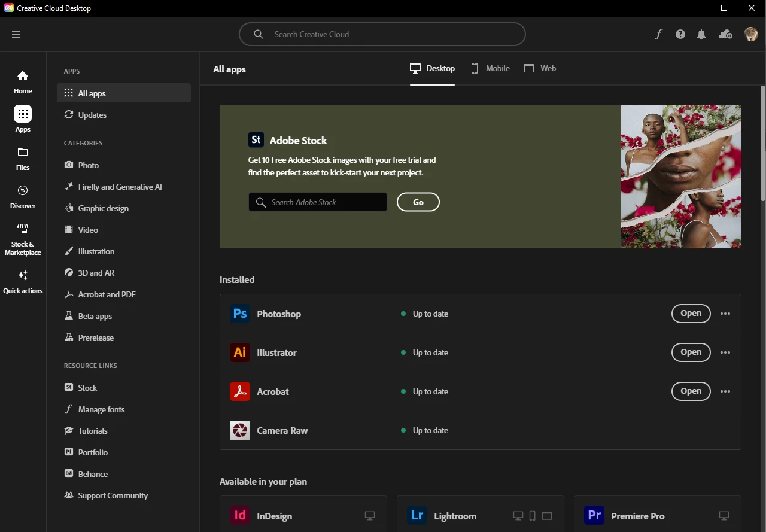Click the Camera Raw app icon
766x532 pixels.
[x=240, y=430]
